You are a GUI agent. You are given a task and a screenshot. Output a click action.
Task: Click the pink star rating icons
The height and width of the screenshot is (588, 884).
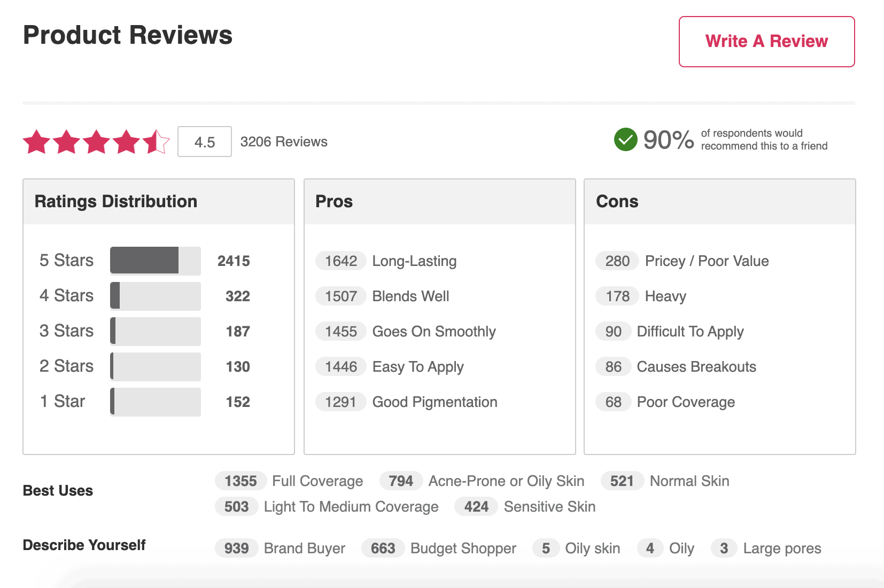coord(96,142)
